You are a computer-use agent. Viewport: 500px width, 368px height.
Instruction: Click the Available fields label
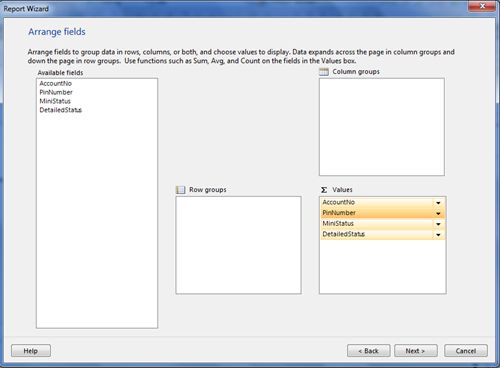60,73
